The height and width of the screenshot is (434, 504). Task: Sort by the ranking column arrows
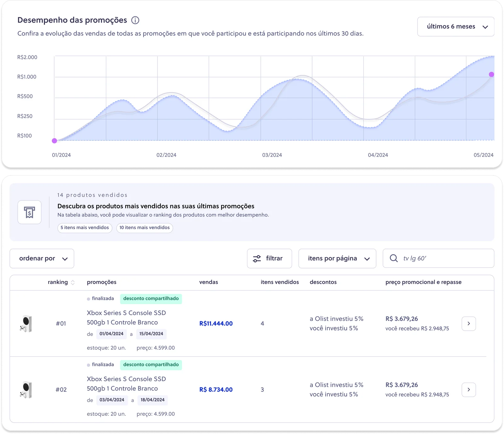tap(73, 282)
